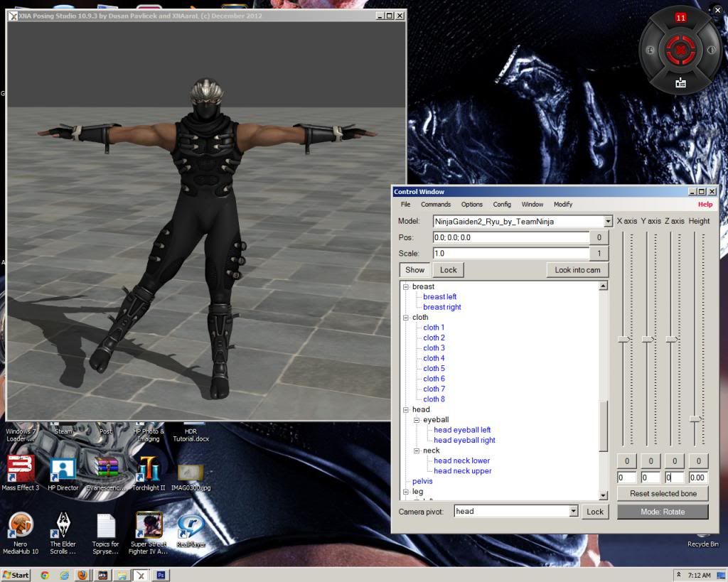Collapse the cloth bone group
This screenshot has width=728, height=582.
406,318
